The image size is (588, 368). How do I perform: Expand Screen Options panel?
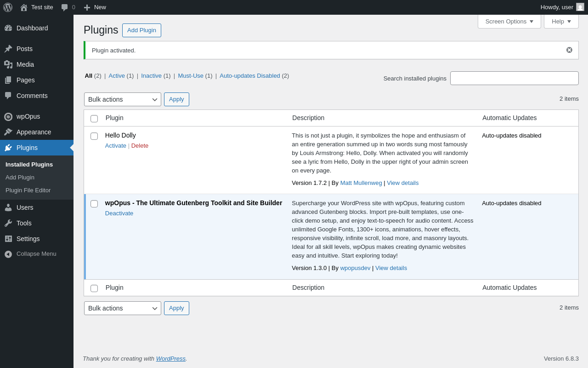point(509,21)
